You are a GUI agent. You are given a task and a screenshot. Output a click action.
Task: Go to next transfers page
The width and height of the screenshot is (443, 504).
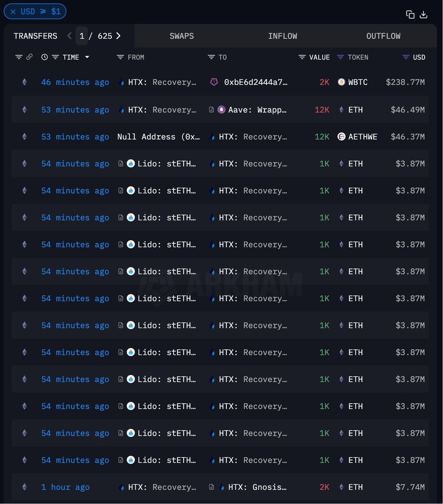coord(119,36)
